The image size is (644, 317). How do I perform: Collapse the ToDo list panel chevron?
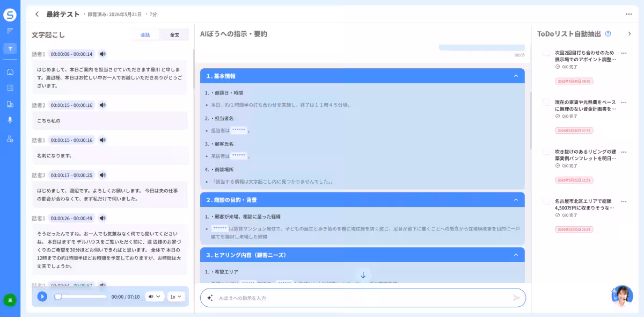coord(630,34)
